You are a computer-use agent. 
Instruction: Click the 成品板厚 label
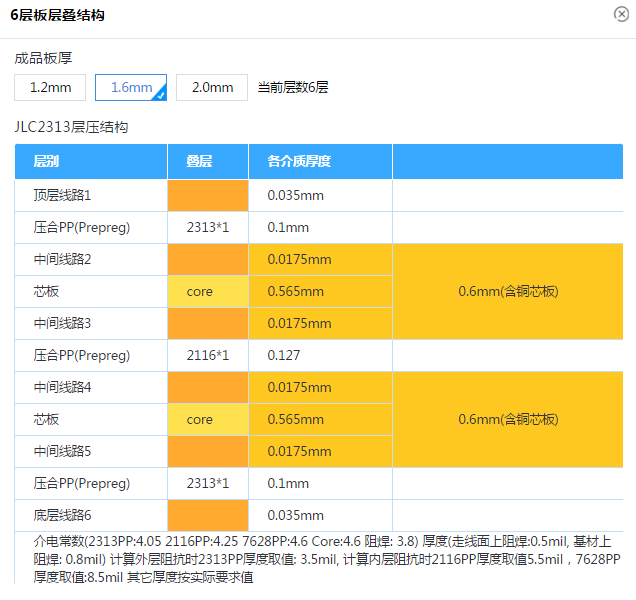tap(43, 59)
